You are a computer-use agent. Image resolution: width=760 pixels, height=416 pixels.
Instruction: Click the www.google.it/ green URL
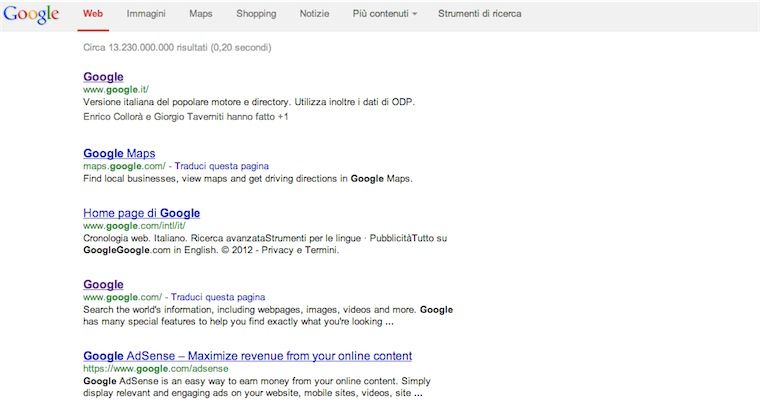coord(116,90)
